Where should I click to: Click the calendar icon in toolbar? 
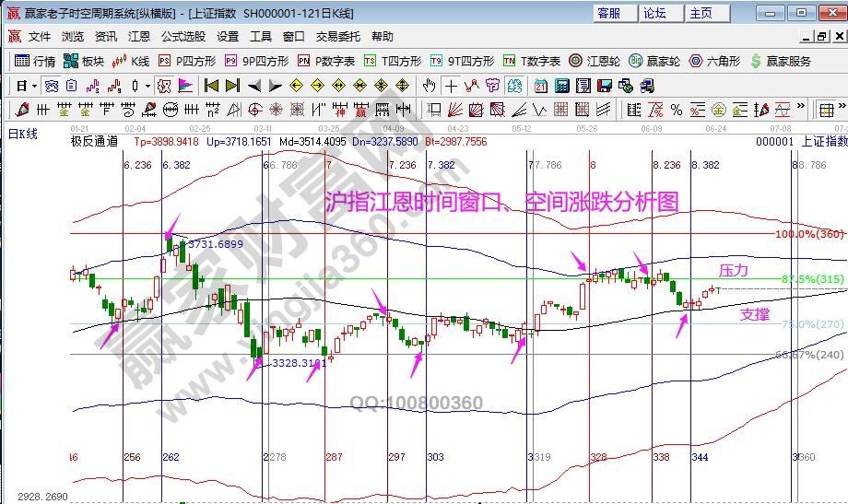click(539, 86)
